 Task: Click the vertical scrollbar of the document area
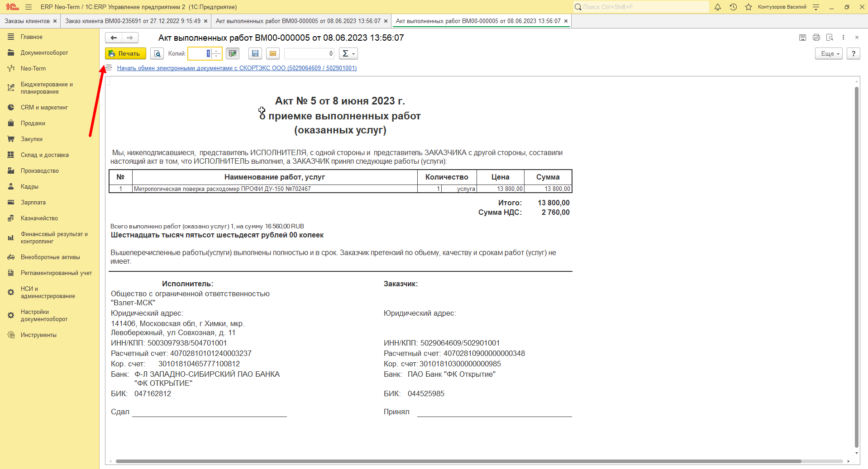pos(856,267)
